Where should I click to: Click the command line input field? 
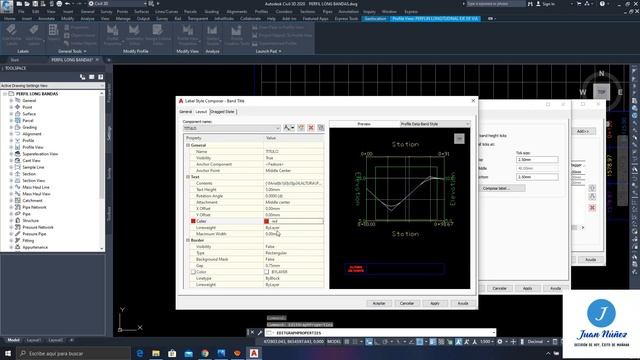coord(380,333)
